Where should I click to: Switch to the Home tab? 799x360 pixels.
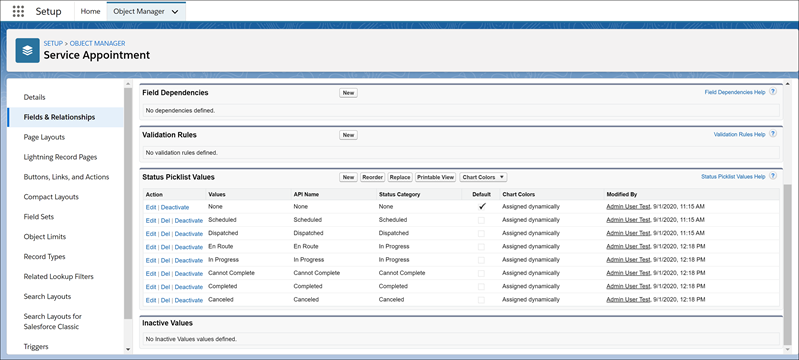point(90,11)
